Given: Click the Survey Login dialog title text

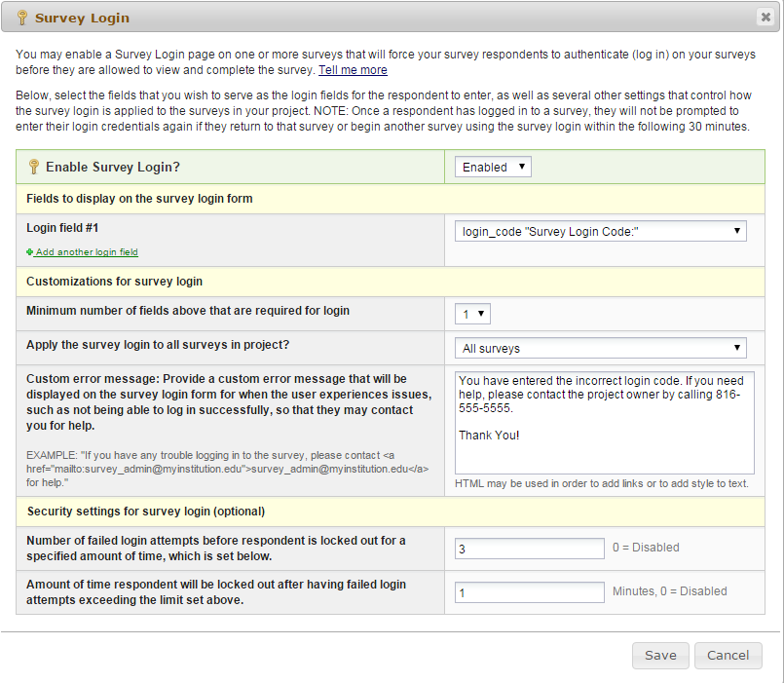Looking at the screenshot, I should pos(82,18).
